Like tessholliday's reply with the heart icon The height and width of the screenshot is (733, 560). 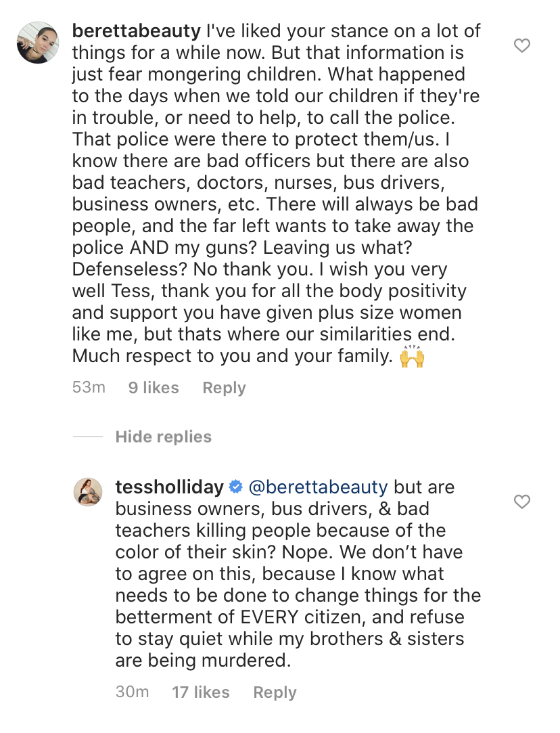[x=521, y=501]
